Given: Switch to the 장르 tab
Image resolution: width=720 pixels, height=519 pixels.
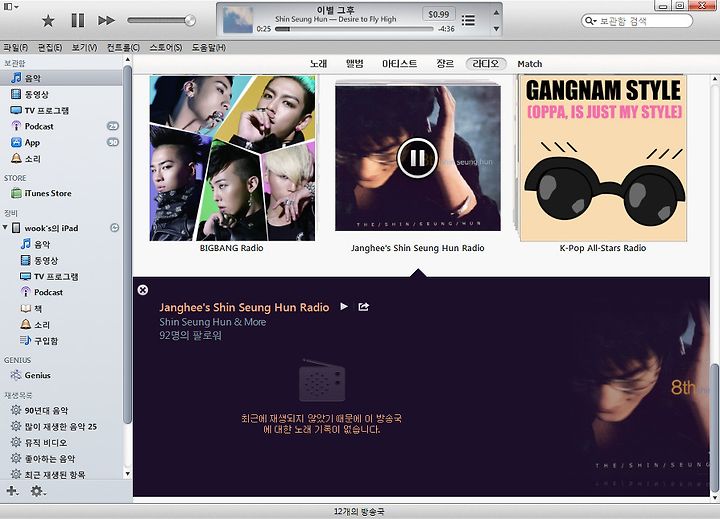Looking at the screenshot, I should (445, 64).
